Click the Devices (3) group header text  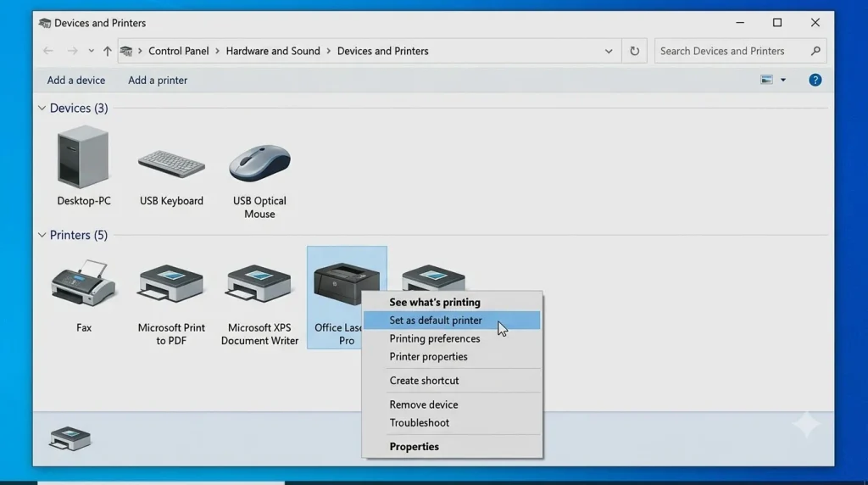79,108
